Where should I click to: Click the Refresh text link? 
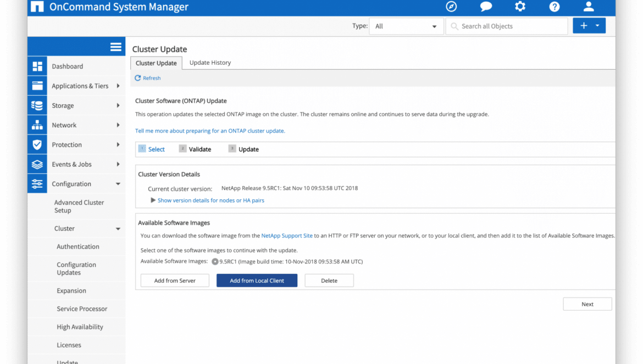(152, 78)
